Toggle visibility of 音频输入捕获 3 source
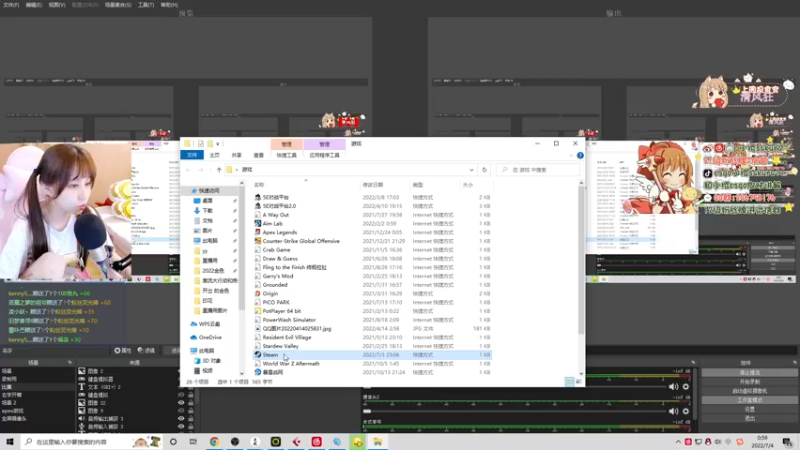800x450 pixels. pyautogui.click(x=181, y=427)
